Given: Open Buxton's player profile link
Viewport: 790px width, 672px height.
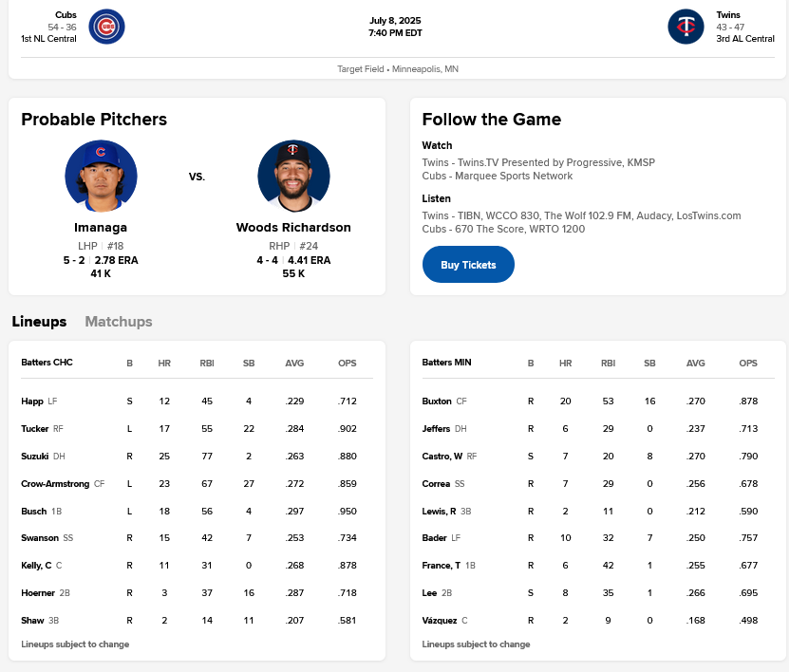Looking at the screenshot, I should [x=437, y=401].
